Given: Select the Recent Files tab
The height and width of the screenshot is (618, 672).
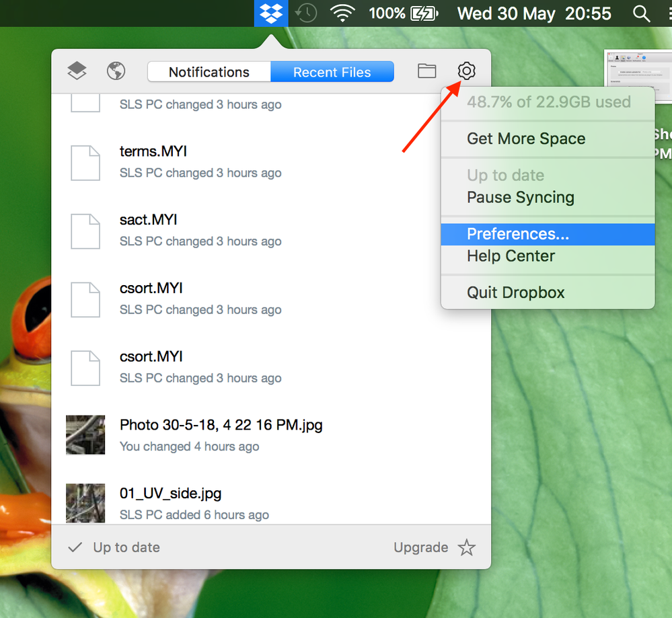Looking at the screenshot, I should pyautogui.click(x=332, y=72).
